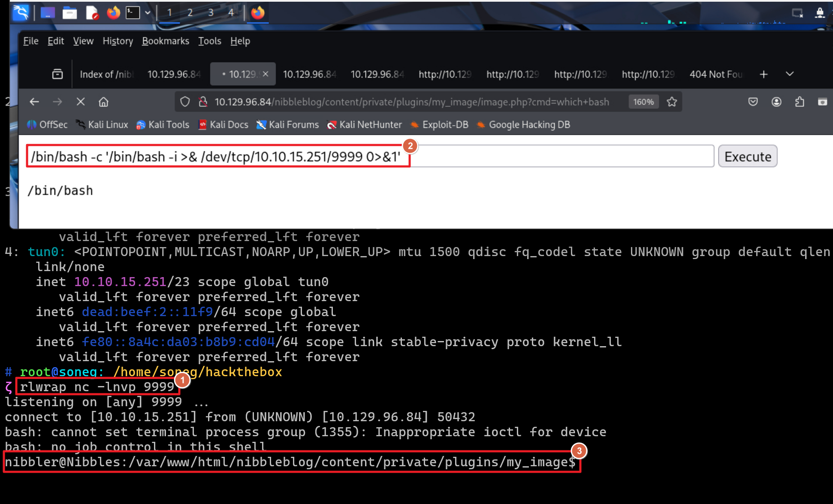Click the command input field
The width and height of the screenshot is (833, 504).
click(558, 157)
